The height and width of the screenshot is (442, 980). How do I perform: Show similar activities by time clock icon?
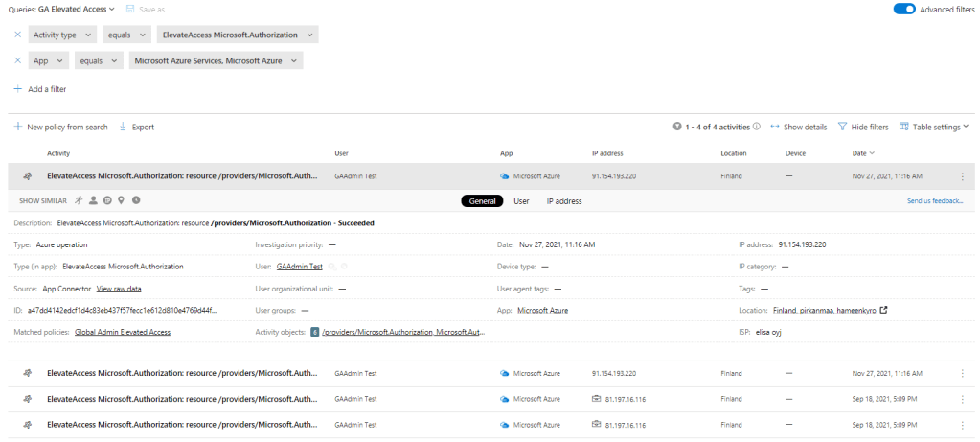pyautogui.click(x=136, y=200)
